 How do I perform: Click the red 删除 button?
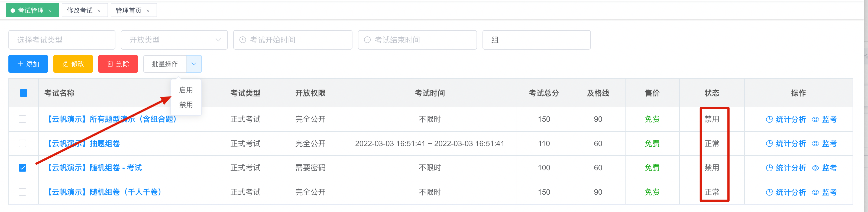(x=118, y=64)
